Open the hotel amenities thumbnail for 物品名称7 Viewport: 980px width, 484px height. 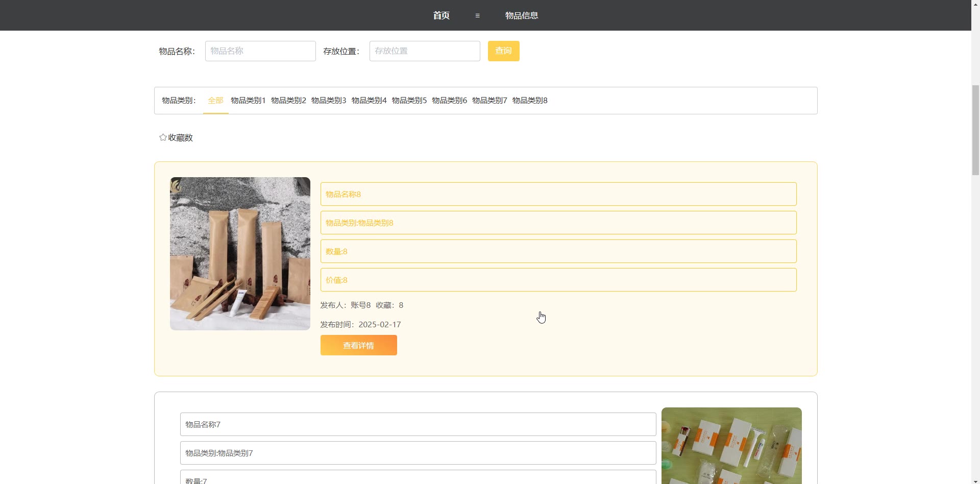731,445
